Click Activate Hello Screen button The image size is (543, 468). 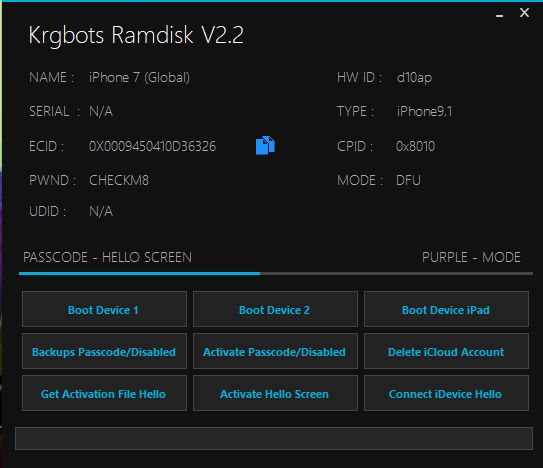pyautogui.click(x=275, y=393)
